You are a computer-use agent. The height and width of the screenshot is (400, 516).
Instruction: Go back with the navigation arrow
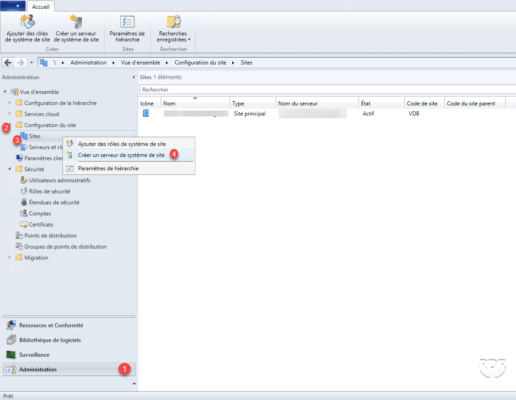click(x=8, y=62)
